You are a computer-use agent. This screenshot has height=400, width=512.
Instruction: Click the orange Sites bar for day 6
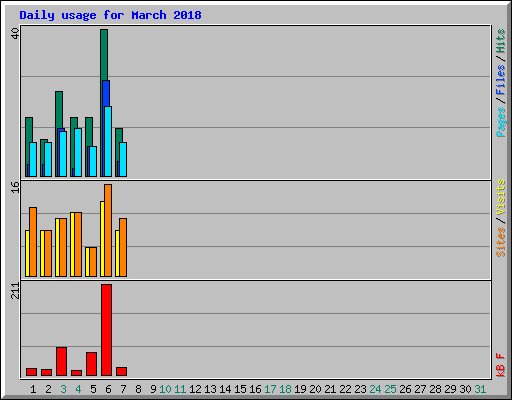(108, 230)
